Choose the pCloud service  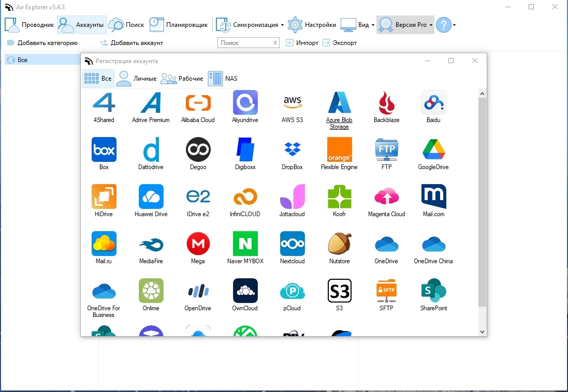point(293,291)
